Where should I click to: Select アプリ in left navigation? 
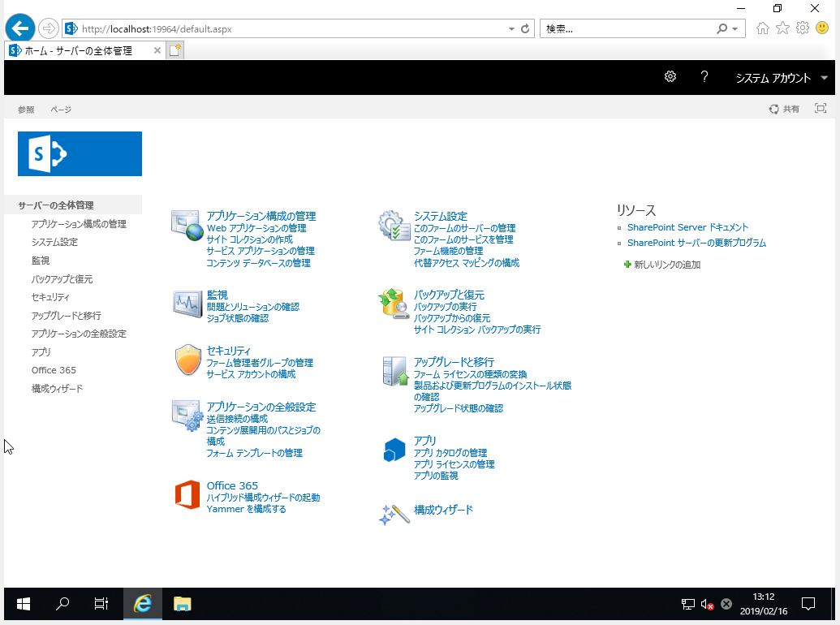point(41,351)
